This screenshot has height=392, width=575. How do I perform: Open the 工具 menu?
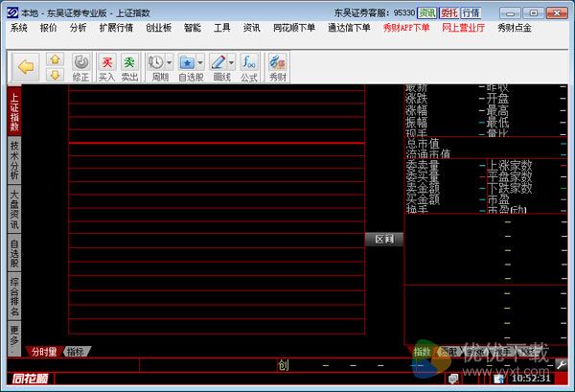pos(222,28)
